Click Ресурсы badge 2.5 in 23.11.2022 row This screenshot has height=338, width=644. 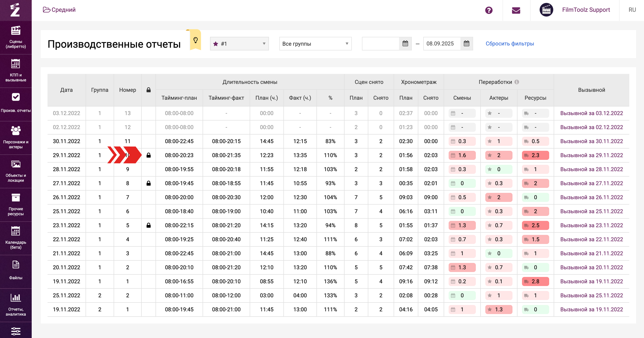pos(535,225)
